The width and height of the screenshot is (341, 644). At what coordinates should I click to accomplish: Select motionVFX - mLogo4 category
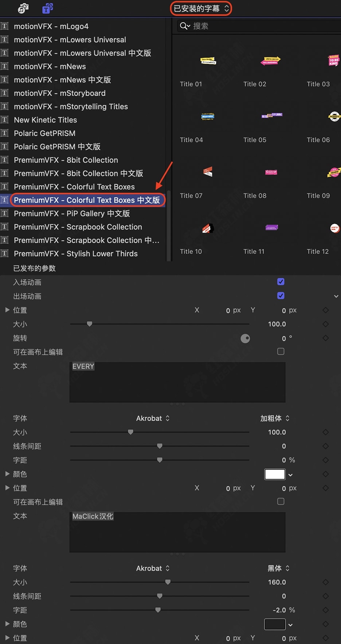click(x=51, y=26)
